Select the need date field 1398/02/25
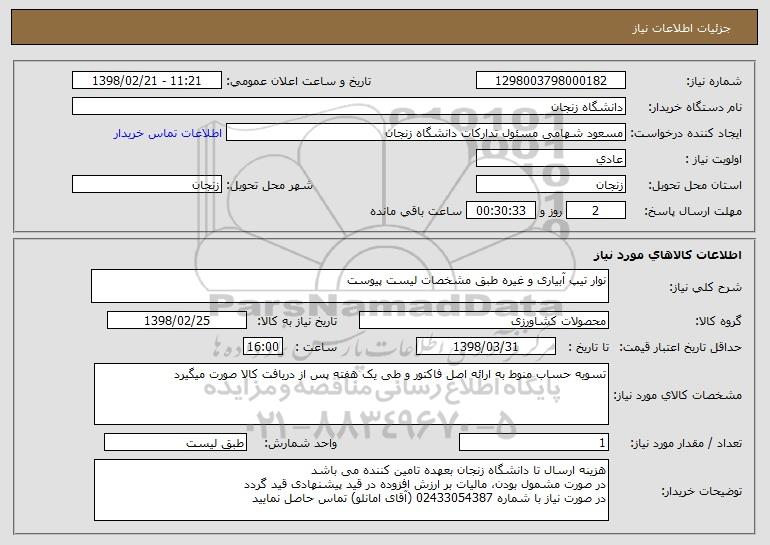This screenshot has width=770, height=545. pyautogui.click(x=177, y=321)
